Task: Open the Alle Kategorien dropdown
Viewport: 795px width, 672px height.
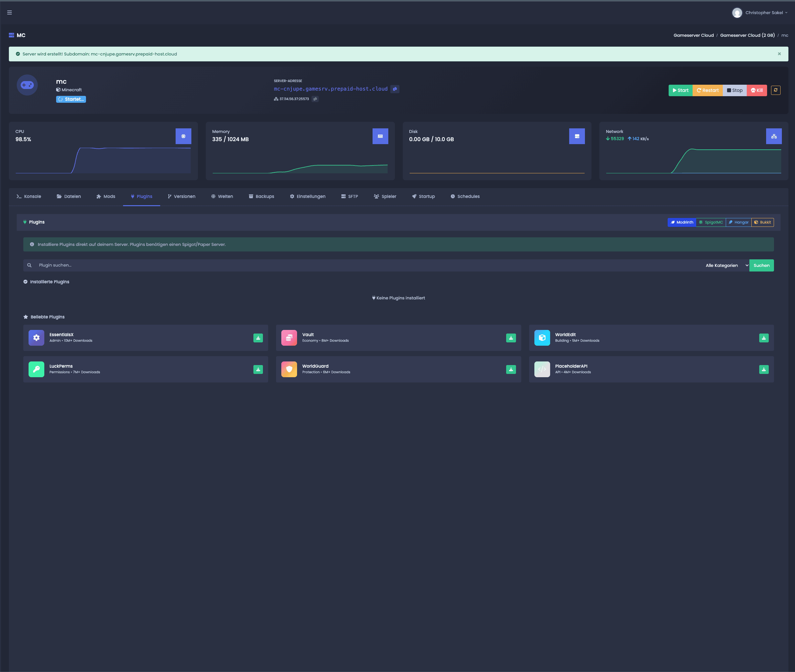Action: click(x=725, y=265)
